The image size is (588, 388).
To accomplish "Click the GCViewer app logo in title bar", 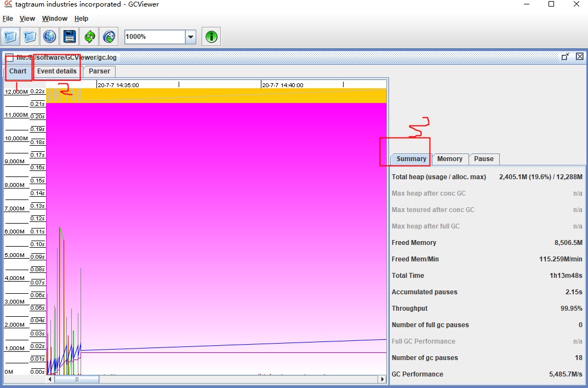I will click(8, 4).
